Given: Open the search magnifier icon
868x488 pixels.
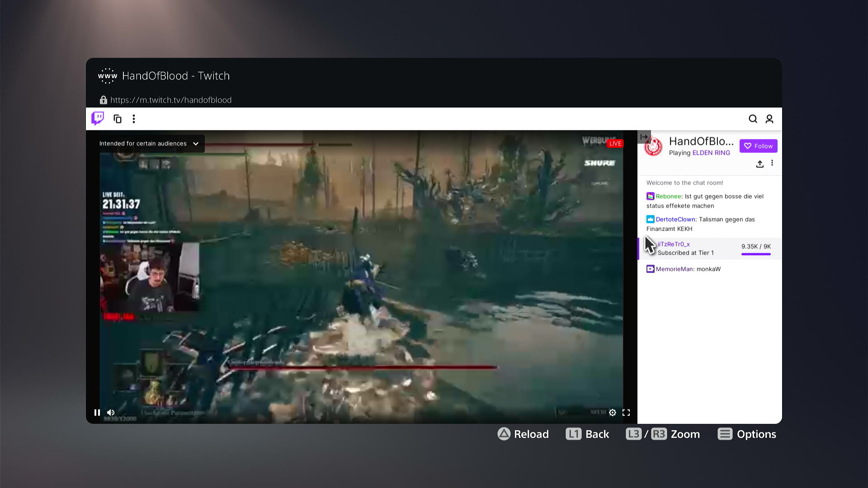Looking at the screenshot, I should 753,119.
